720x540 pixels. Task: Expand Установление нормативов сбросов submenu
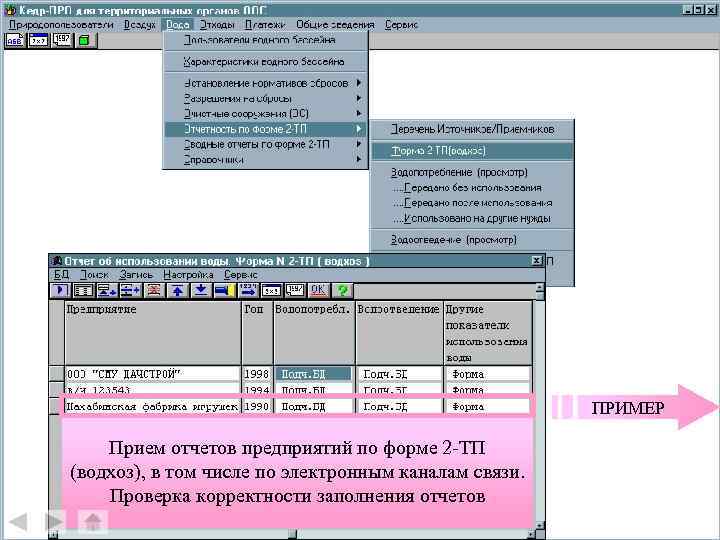(x=266, y=83)
